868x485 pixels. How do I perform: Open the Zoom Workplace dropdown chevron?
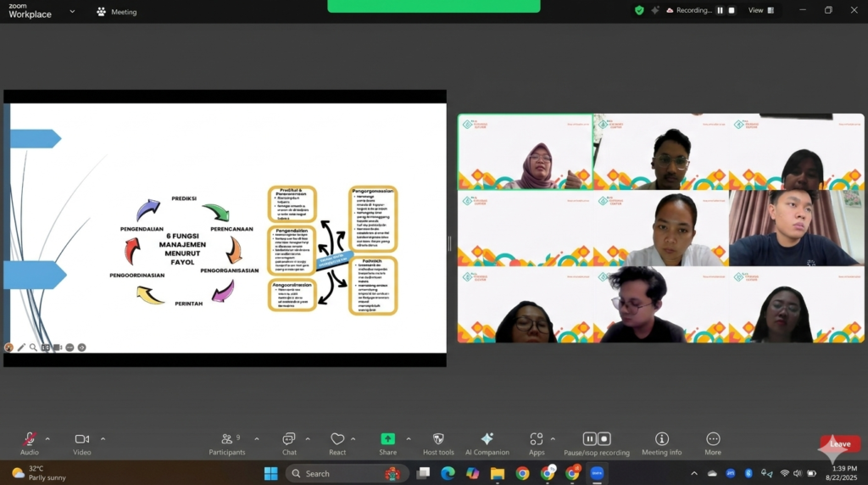tap(72, 12)
